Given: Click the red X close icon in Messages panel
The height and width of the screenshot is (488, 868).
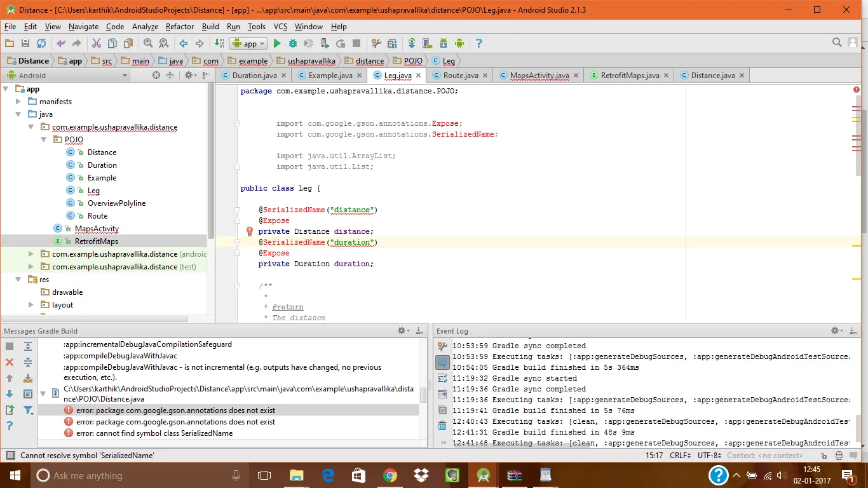Looking at the screenshot, I should (10, 362).
